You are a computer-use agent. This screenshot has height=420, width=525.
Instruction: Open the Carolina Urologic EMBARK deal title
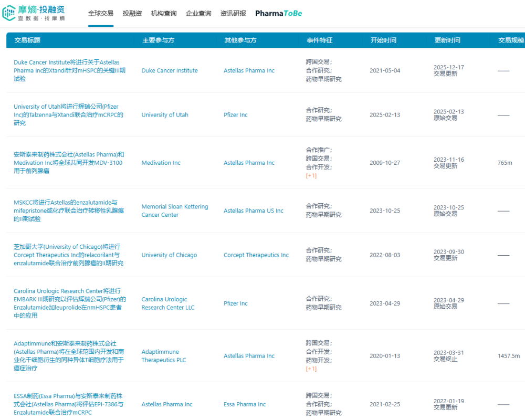70,303
